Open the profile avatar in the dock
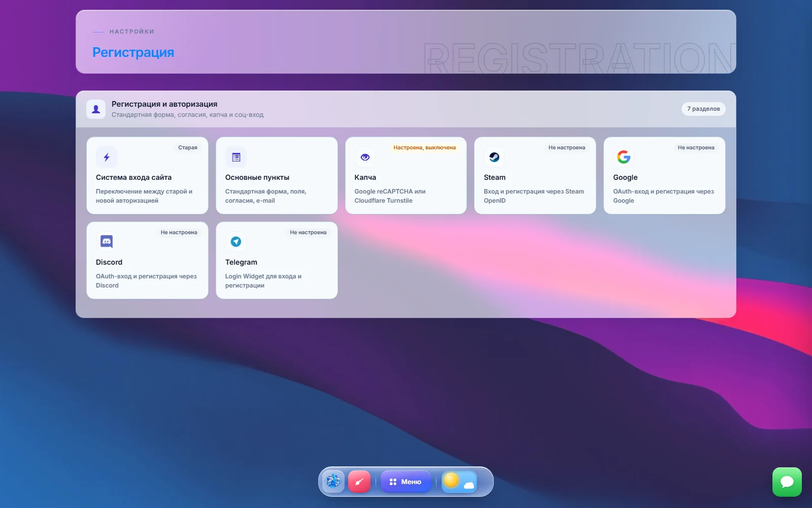Viewport: 812px width, 508px height. [x=333, y=482]
